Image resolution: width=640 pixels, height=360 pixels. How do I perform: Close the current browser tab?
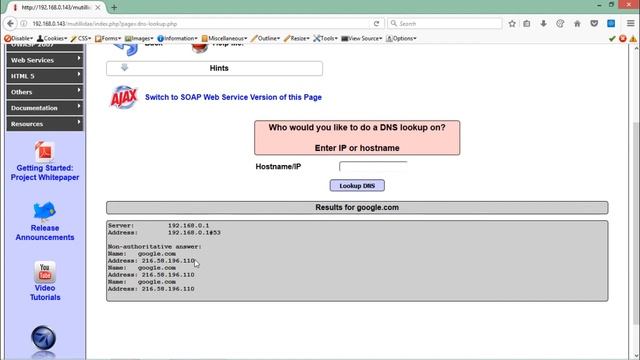pyautogui.click(x=98, y=7)
